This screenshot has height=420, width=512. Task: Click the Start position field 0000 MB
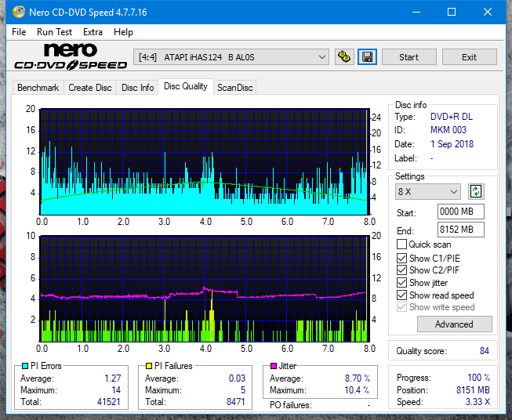[461, 212]
